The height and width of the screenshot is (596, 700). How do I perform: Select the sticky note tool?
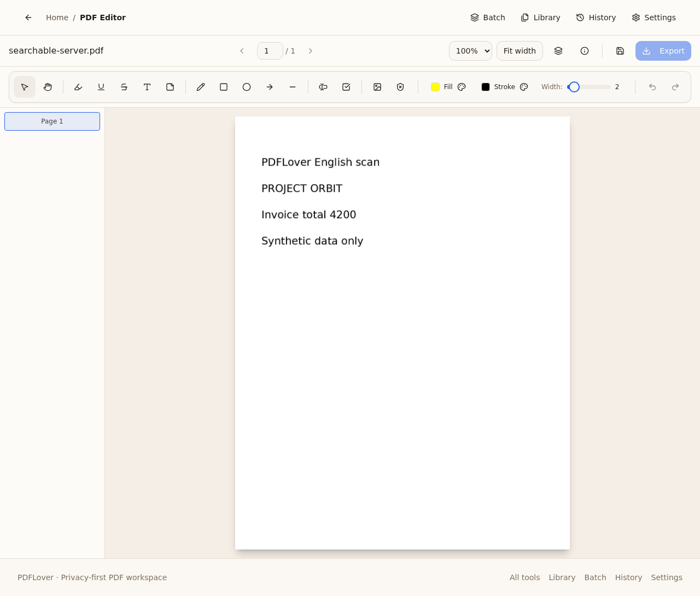[x=170, y=87]
